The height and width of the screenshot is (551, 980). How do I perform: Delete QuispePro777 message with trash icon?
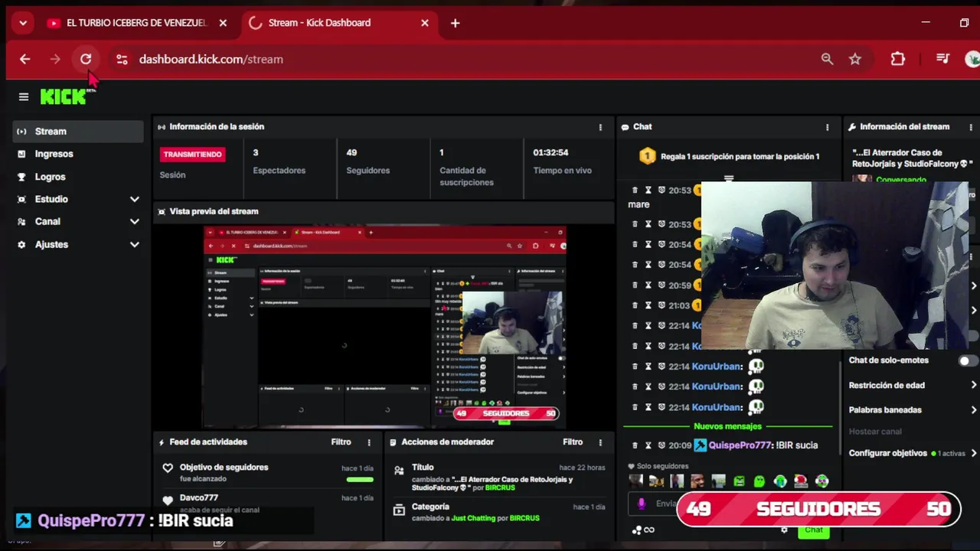click(x=635, y=445)
